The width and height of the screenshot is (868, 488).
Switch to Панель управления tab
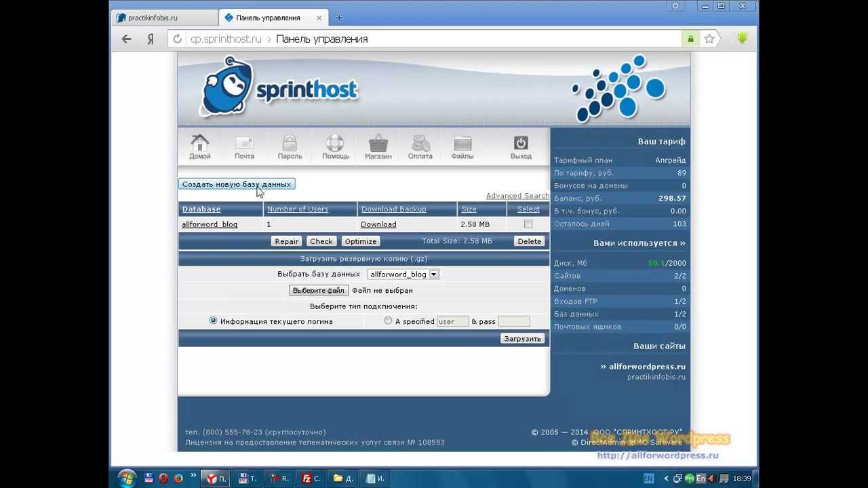275,18
